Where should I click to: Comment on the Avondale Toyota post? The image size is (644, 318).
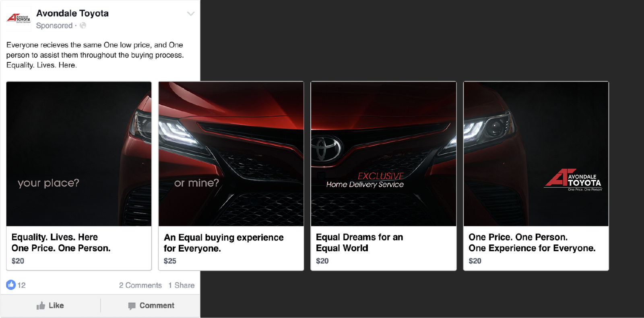coord(151,306)
